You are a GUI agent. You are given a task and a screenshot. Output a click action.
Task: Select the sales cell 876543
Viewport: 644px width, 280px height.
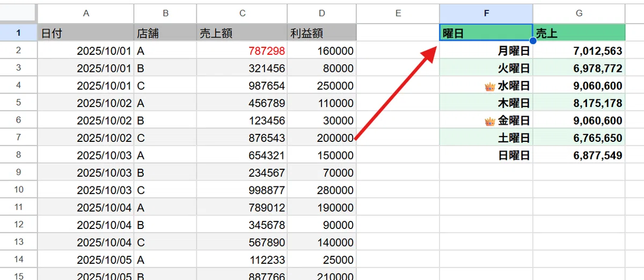(x=242, y=138)
